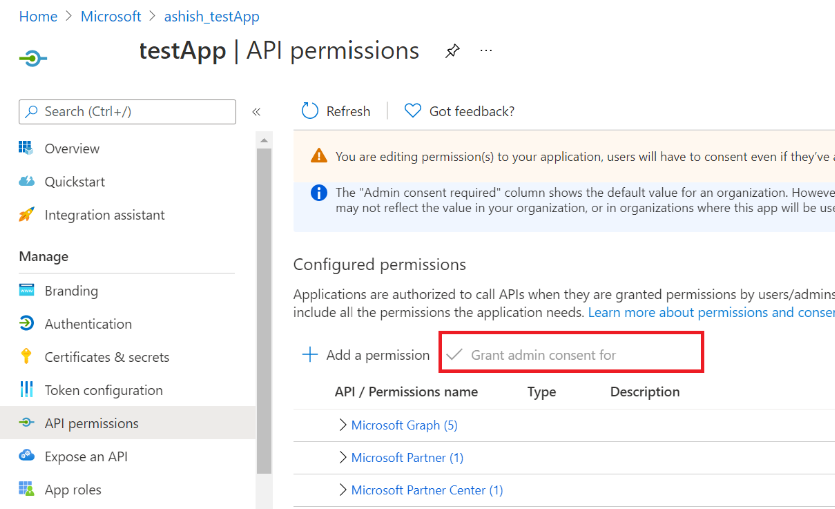Expand the Microsoft Graph (5) chevron

pyautogui.click(x=342, y=425)
